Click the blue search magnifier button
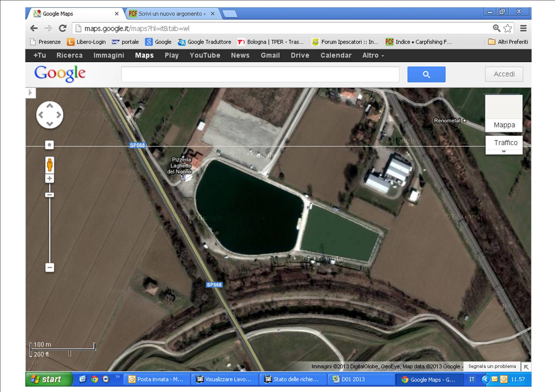The width and height of the screenshot is (555, 392). pos(426,74)
